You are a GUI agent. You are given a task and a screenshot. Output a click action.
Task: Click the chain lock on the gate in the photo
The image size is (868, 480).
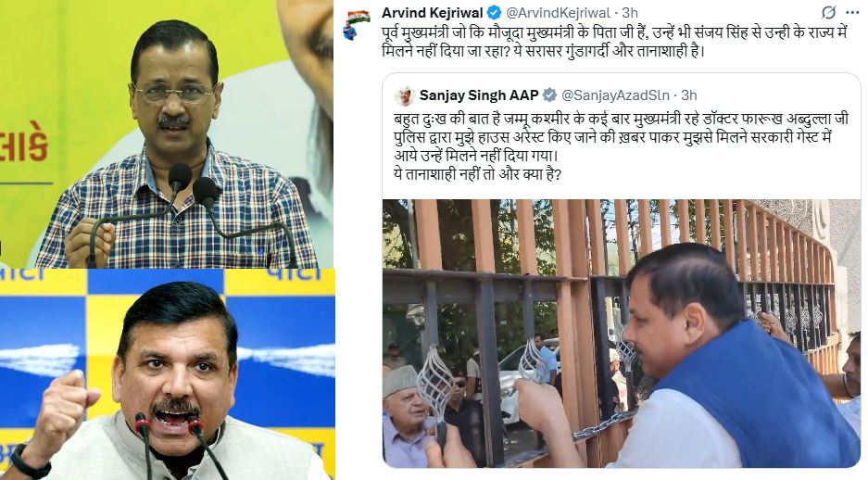point(600,426)
